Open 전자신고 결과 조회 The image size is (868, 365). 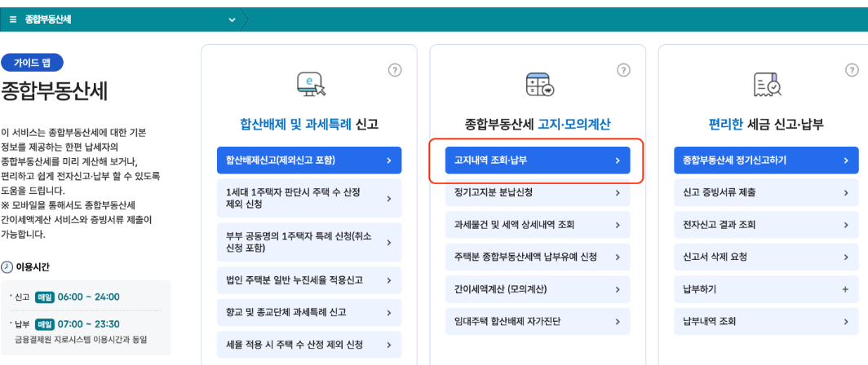[x=766, y=225]
